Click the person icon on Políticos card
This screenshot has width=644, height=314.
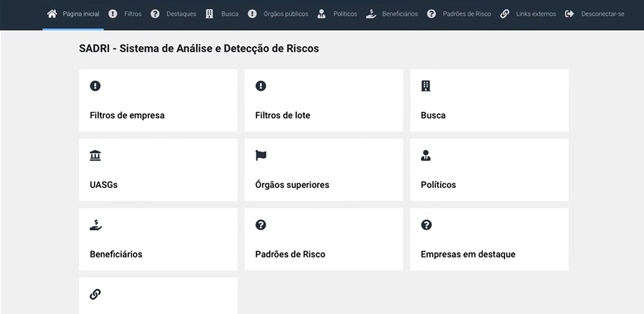(426, 155)
